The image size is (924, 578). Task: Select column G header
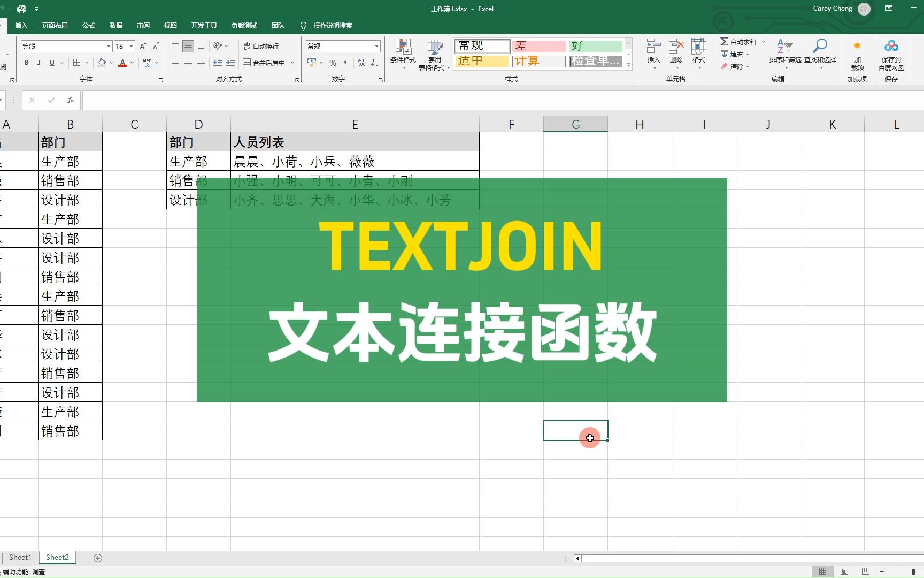point(575,124)
